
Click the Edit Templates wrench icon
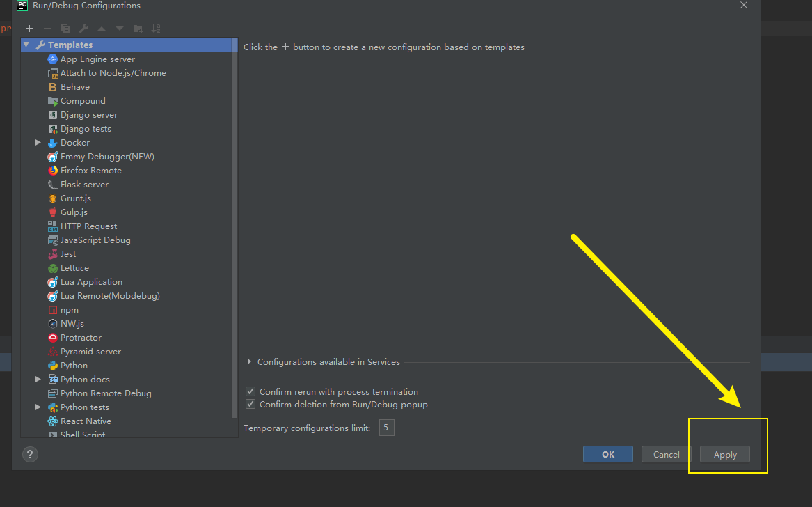point(83,29)
